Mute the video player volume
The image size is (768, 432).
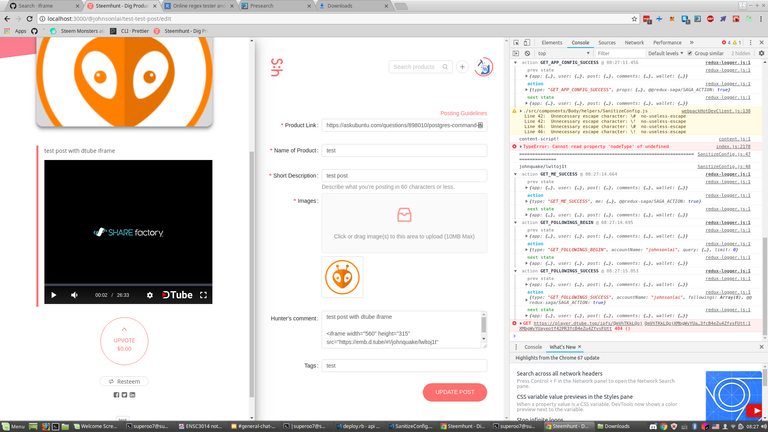point(75,295)
